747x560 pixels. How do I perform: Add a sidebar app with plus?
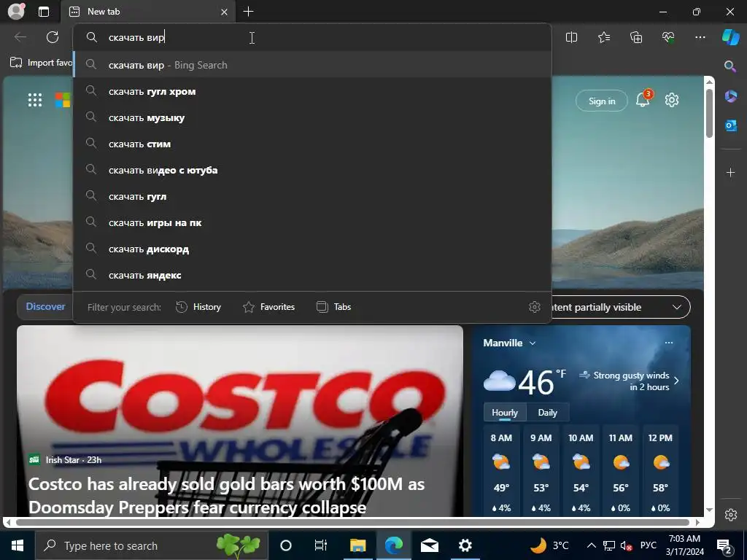click(730, 172)
